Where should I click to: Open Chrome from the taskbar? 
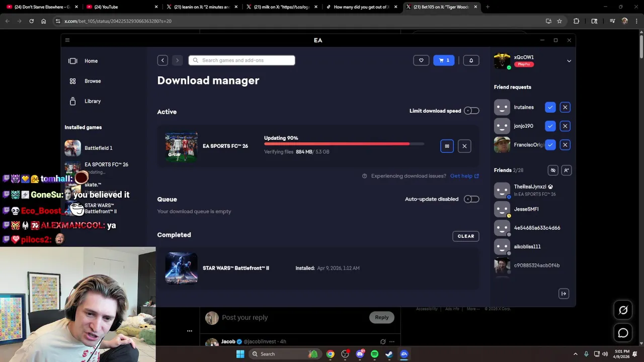(330, 354)
